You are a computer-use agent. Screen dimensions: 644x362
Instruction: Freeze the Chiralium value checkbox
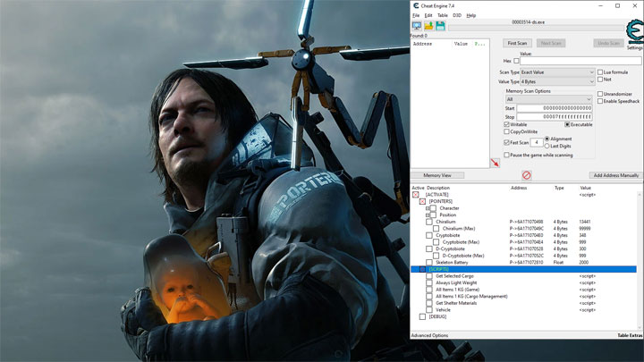(429, 222)
